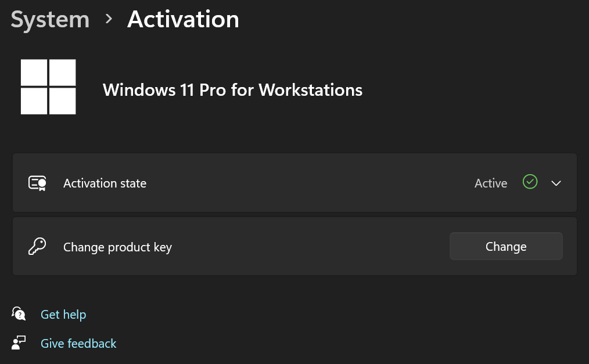Click the Active status text
589x364 pixels.
coord(490,183)
